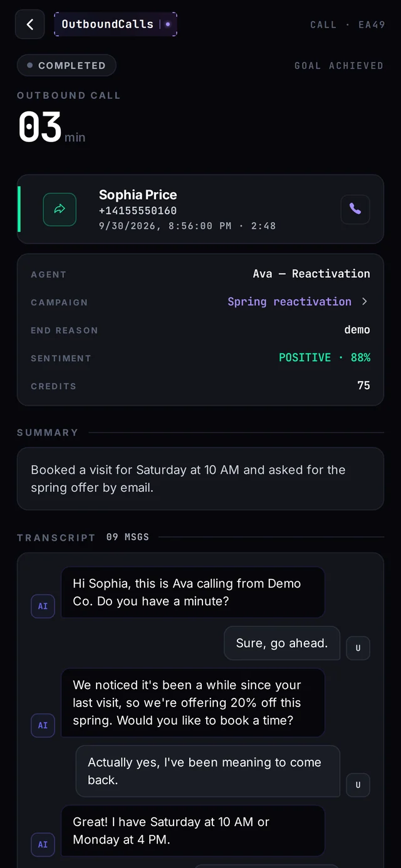Select the Sophia Price contact name
Viewport: 401px width, 868px height.
tap(138, 195)
